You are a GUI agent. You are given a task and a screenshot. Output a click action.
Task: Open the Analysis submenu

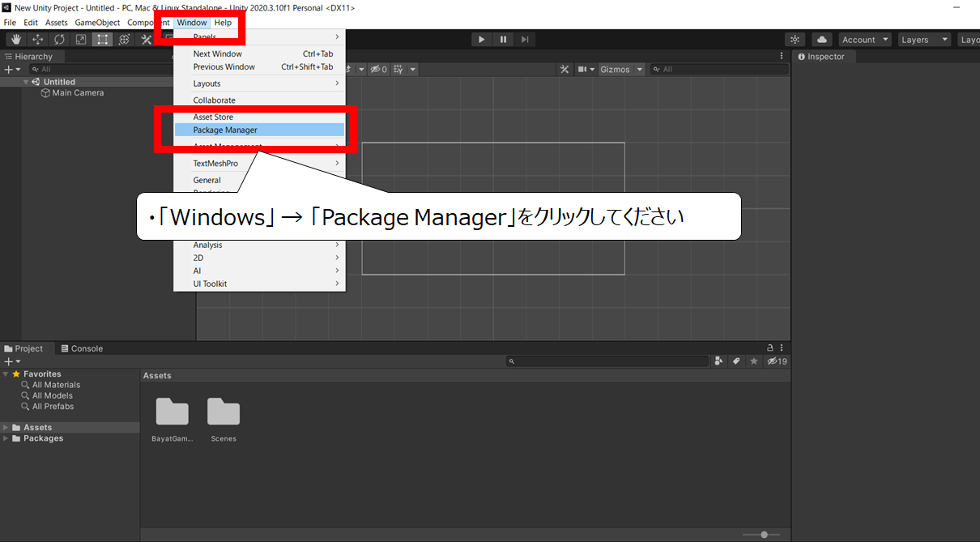coord(260,245)
